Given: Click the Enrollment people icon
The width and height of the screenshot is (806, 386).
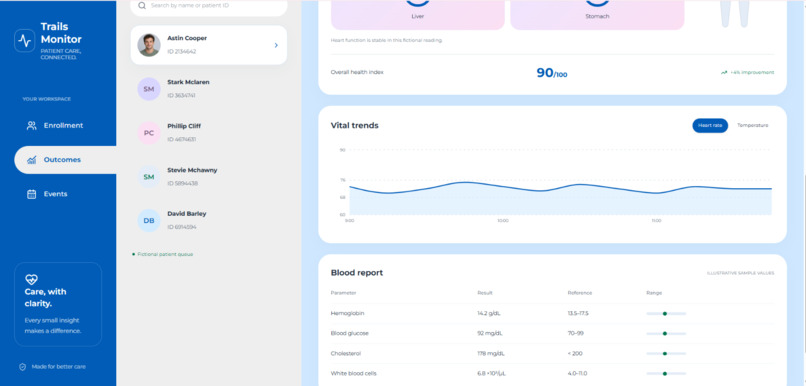Looking at the screenshot, I should point(31,125).
